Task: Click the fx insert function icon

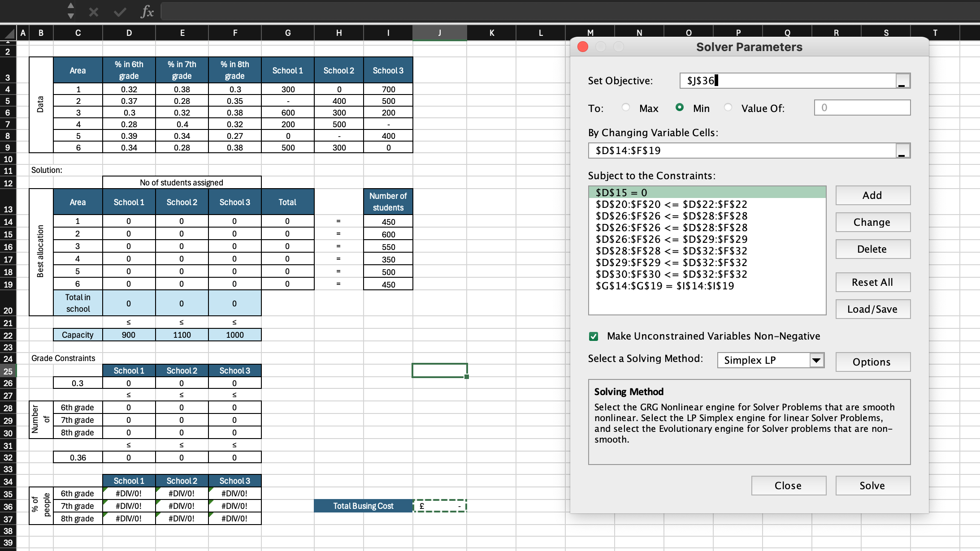Action: (x=147, y=12)
